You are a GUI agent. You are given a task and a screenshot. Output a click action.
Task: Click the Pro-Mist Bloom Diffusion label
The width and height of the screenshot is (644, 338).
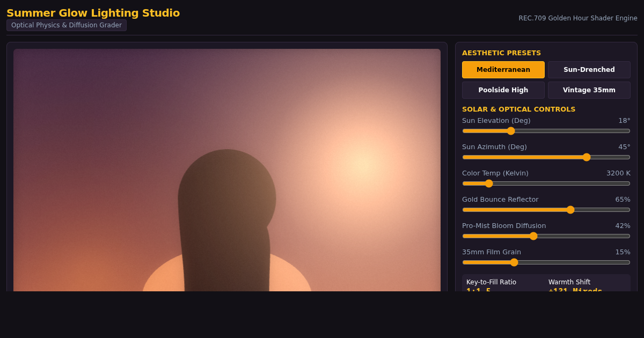tap(504, 226)
